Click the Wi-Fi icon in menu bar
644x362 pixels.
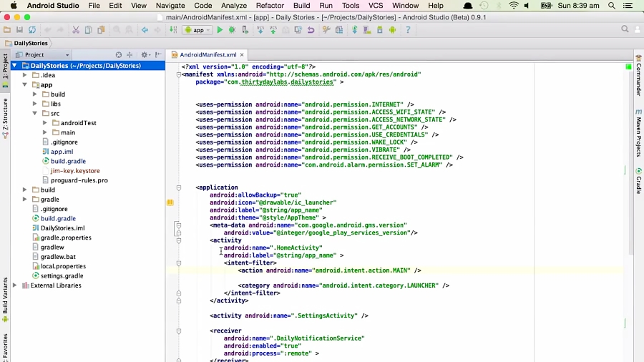coord(513,6)
